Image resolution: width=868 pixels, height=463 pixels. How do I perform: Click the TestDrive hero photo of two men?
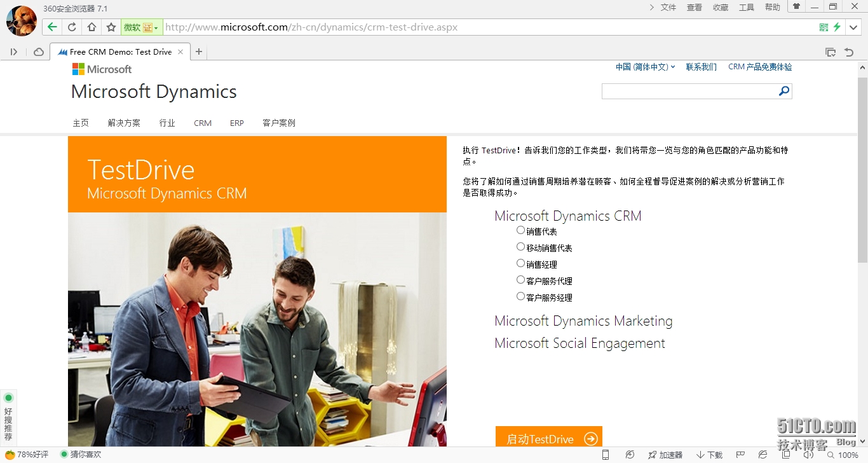pos(257,329)
